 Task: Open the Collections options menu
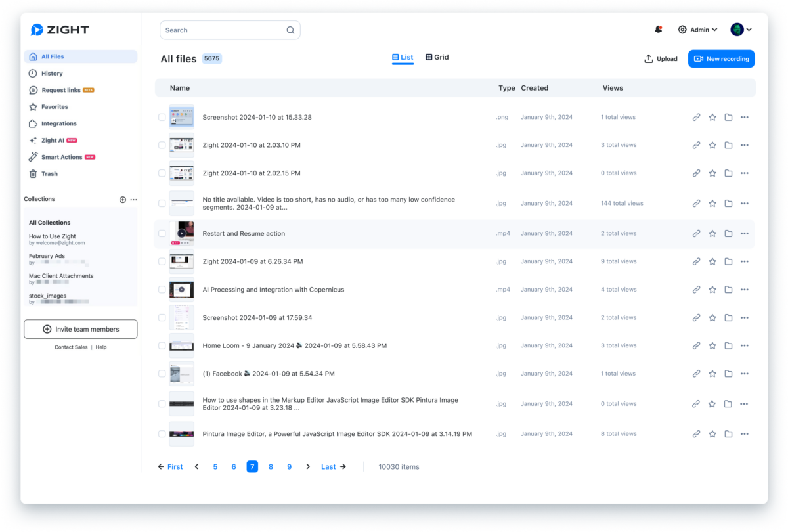point(134,199)
